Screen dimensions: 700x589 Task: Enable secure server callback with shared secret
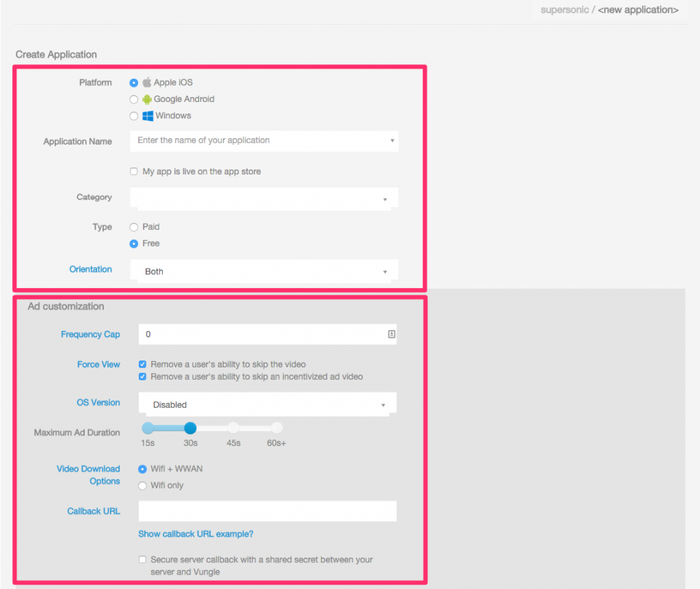pos(142,559)
